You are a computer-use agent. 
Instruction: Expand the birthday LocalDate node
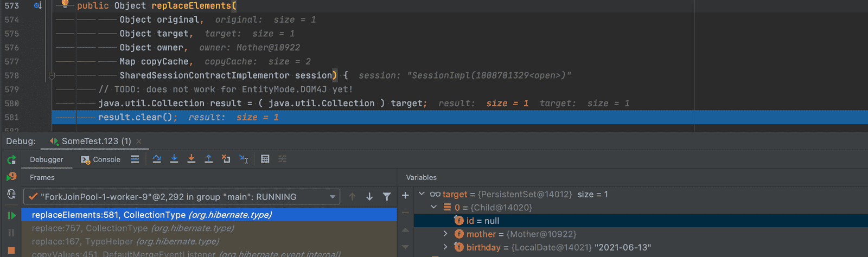click(445, 247)
